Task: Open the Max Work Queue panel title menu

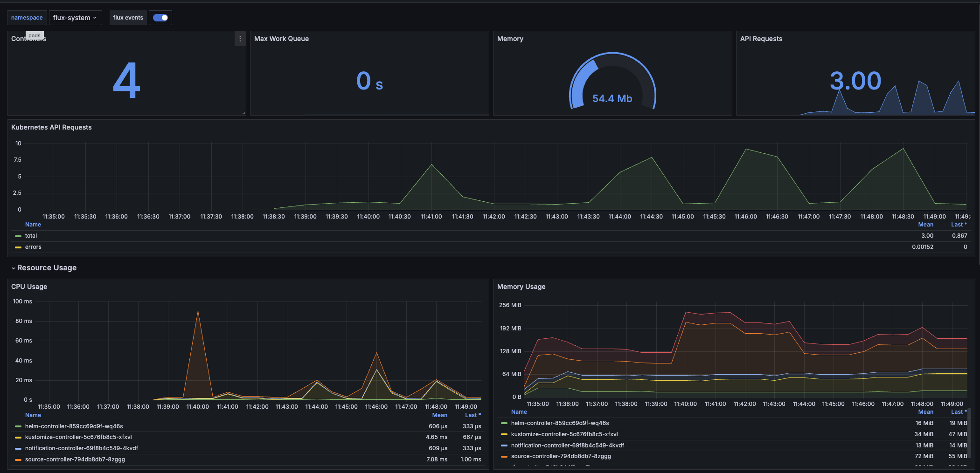Action: pos(281,39)
